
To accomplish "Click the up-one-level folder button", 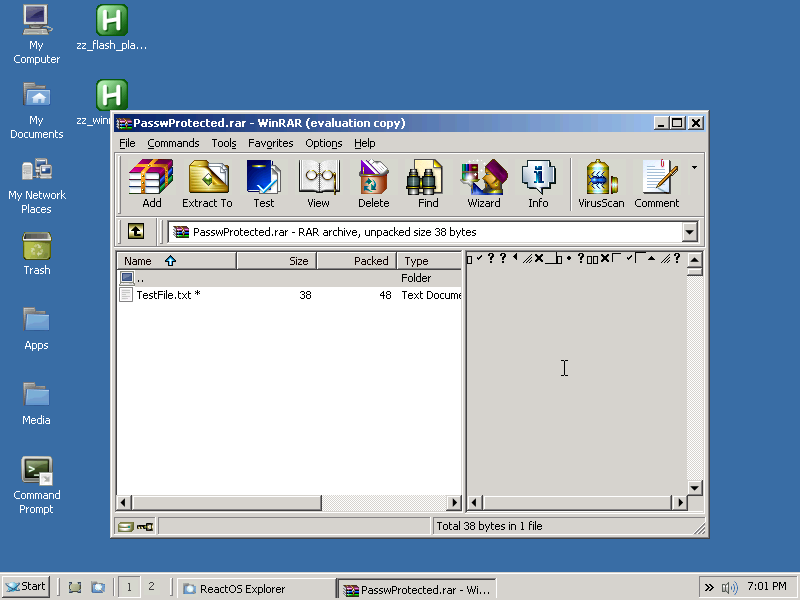I will 135,231.
